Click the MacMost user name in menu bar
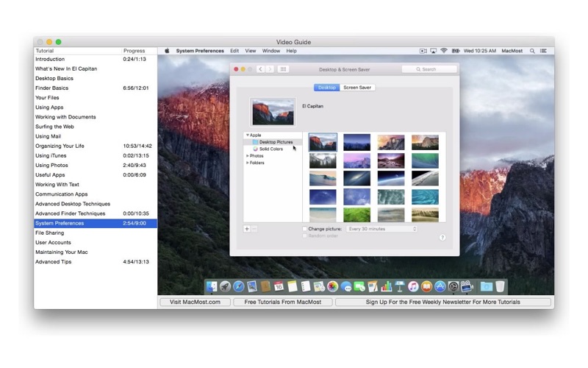The height and width of the screenshot is (368, 588). [512, 51]
